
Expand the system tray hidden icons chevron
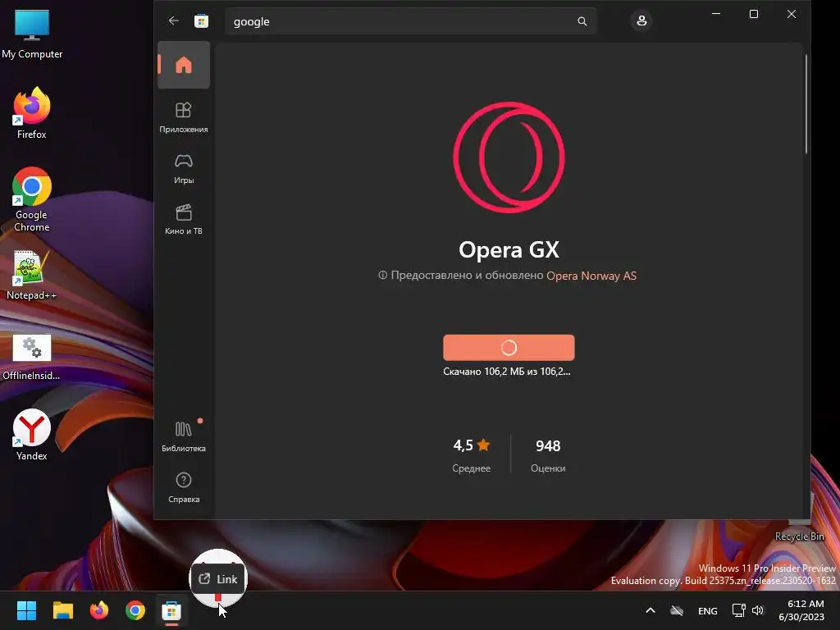pos(650,610)
